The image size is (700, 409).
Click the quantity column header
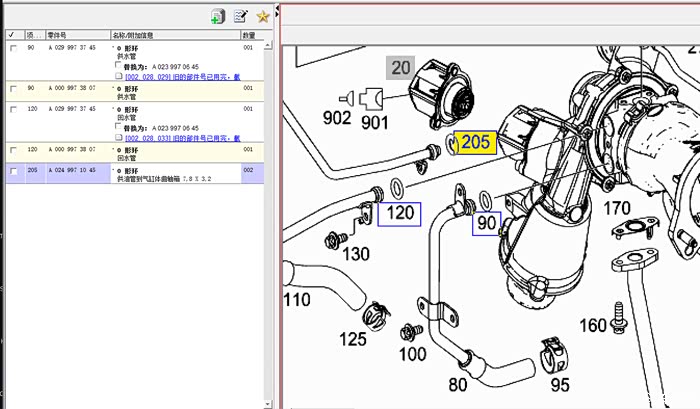tap(250, 34)
